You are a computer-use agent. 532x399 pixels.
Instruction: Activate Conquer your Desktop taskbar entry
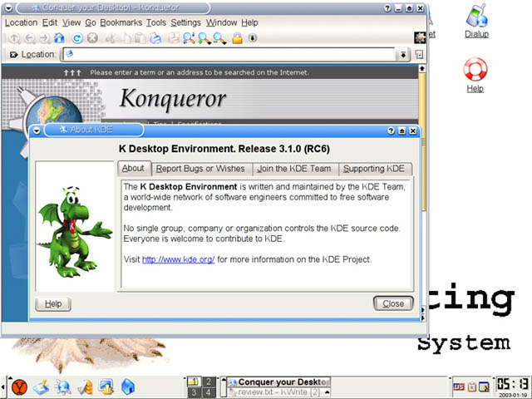coord(279,382)
